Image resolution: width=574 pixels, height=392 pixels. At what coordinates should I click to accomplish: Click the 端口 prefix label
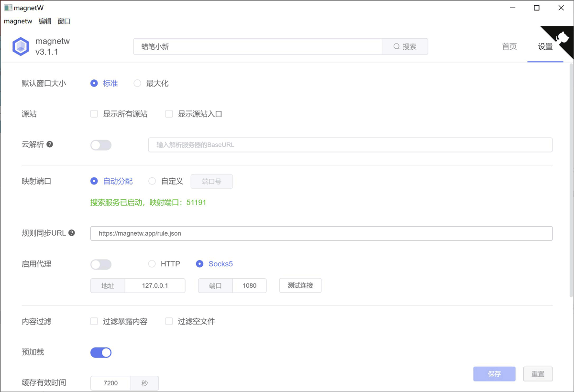(x=216, y=286)
